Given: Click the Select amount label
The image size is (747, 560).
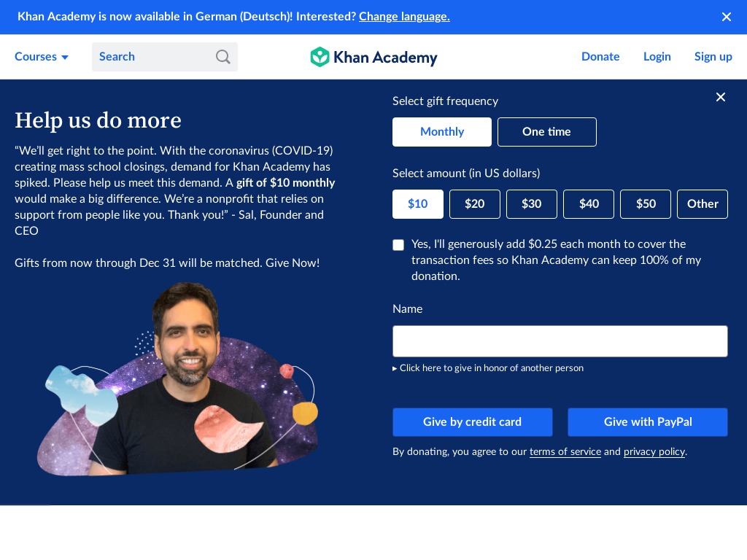Looking at the screenshot, I should 466,174.
